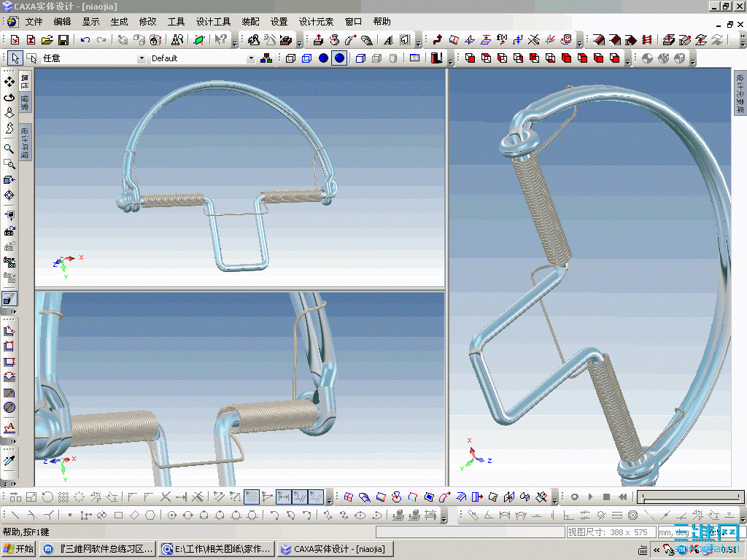
Task: Toggle flat shaded blue sphere mode
Action: (323, 58)
